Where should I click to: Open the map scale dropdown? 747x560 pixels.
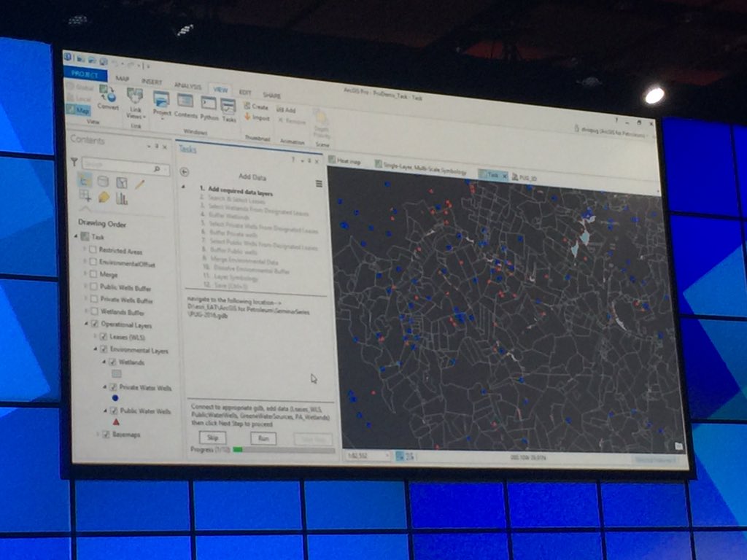pyautogui.click(x=387, y=456)
